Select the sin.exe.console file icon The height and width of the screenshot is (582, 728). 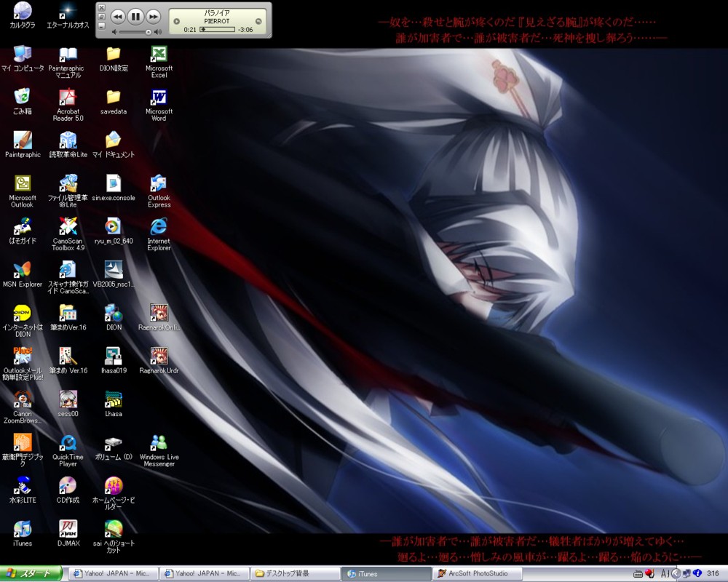(x=114, y=188)
